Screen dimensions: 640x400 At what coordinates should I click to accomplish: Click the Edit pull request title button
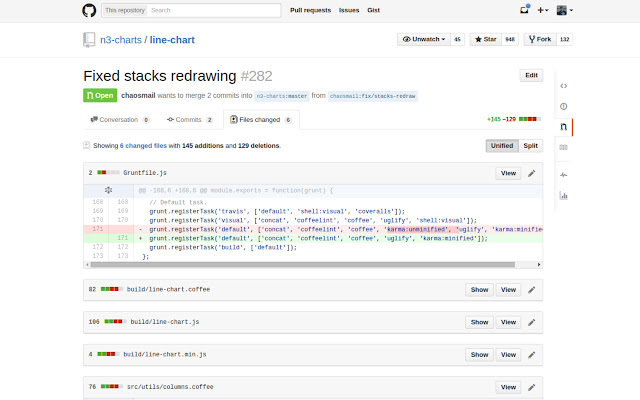click(531, 75)
